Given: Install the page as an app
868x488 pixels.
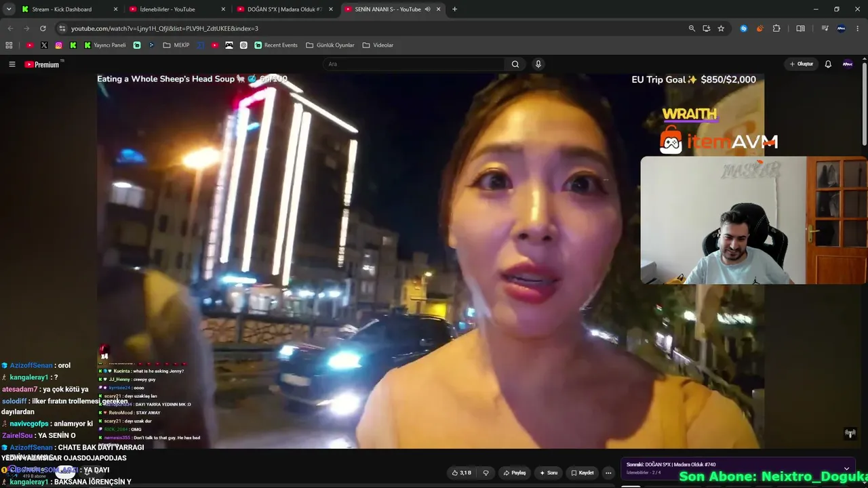Looking at the screenshot, I should 707,28.
